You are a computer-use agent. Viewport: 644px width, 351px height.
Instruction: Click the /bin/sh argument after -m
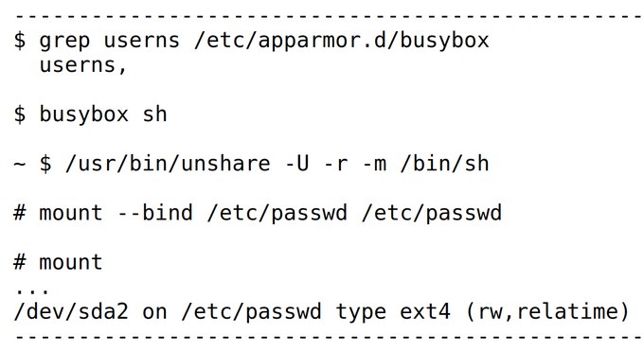[445, 164]
